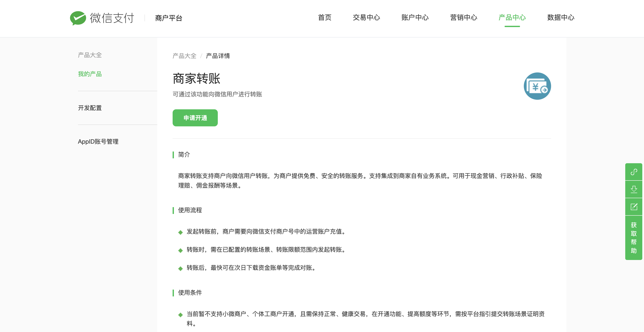Click the intro paragraph starting 商家转账支持商户

[360, 181]
